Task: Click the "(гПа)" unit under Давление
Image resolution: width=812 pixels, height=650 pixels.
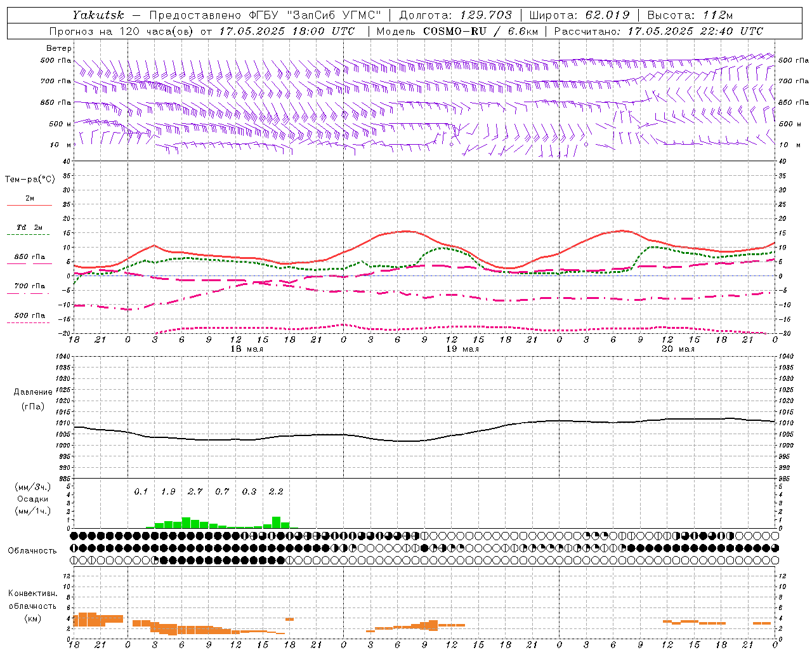Action: coord(33,406)
